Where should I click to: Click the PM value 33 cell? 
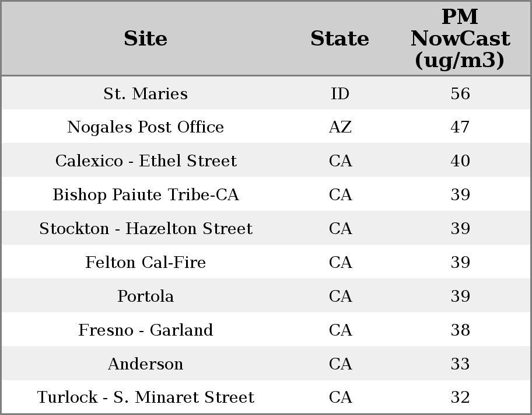[460, 364]
